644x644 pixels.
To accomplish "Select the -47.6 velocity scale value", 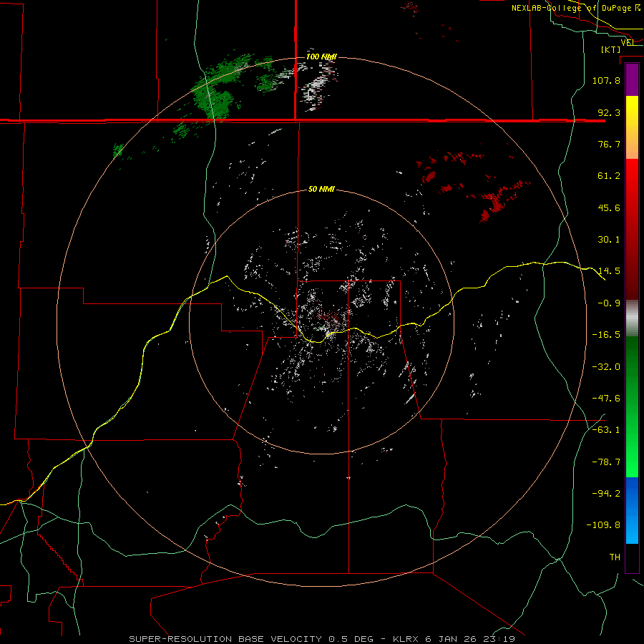I will [606, 399].
